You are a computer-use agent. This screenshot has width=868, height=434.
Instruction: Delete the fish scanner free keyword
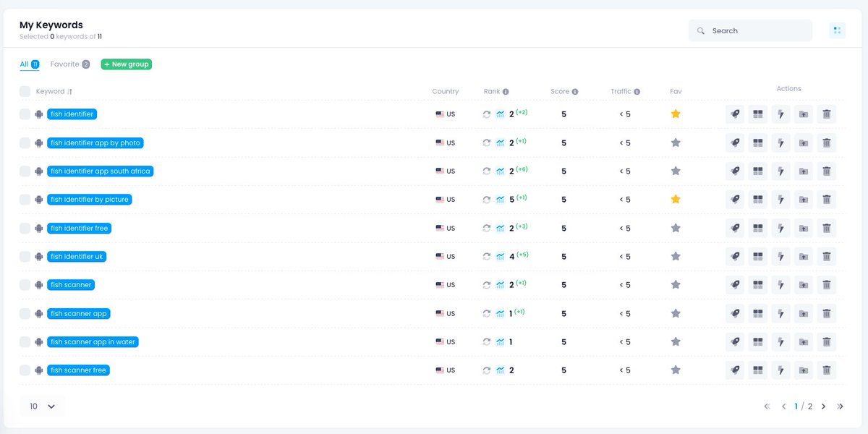tap(827, 370)
